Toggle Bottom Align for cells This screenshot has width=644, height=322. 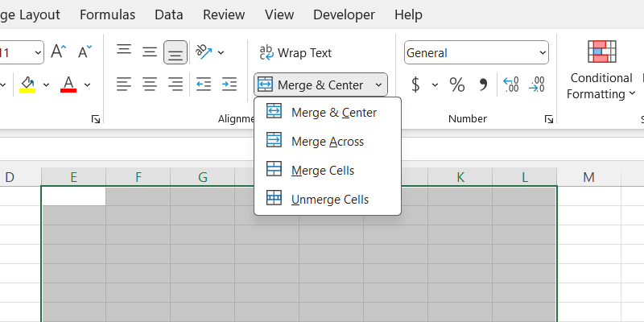click(175, 52)
